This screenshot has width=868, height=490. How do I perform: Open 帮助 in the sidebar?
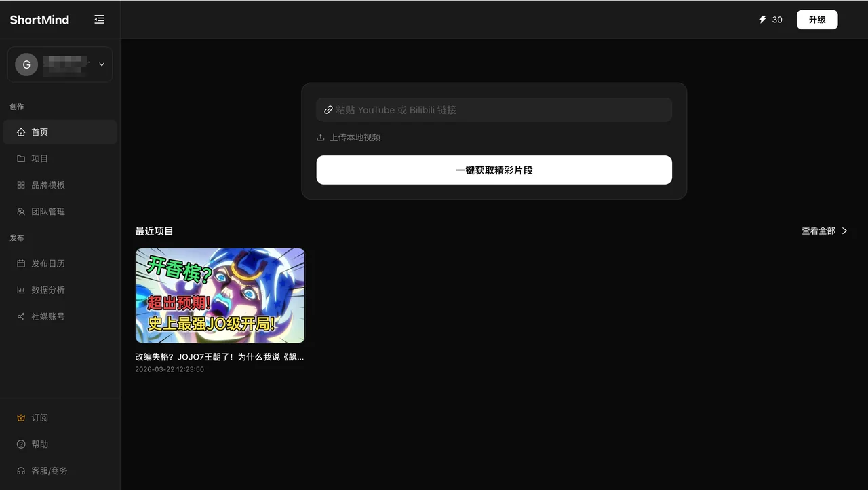click(x=60, y=445)
